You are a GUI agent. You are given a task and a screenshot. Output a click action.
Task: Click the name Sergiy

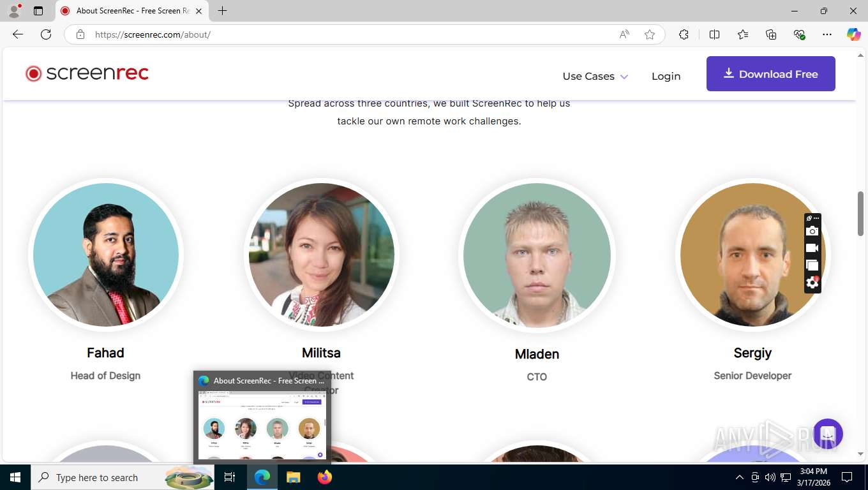(752, 353)
